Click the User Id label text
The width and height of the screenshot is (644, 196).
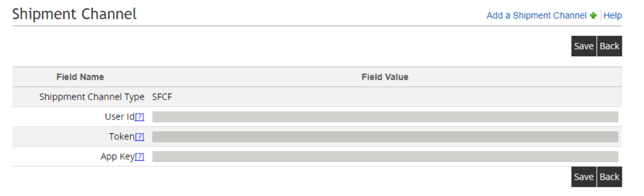click(120, 117)
